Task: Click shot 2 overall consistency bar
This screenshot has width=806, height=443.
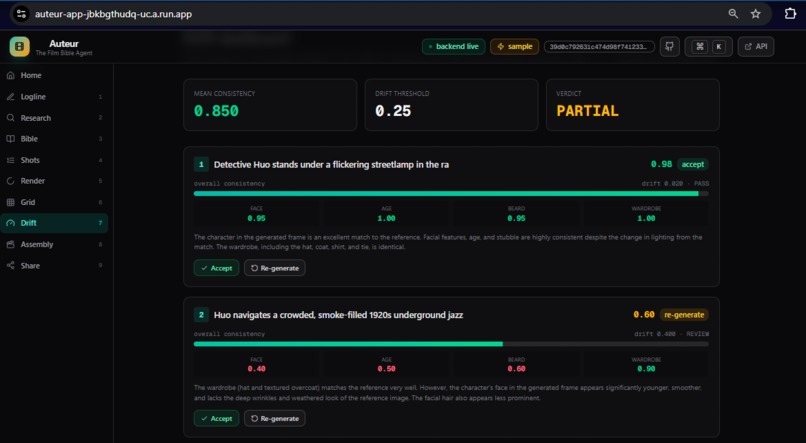Action: pos(451,344)
